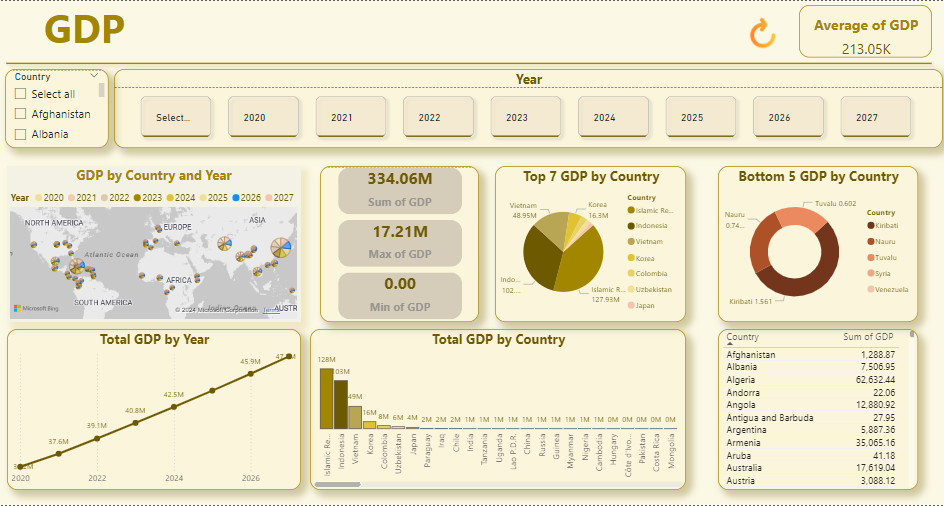
Task: Tick the Select all country checkbox
Action: (x=20, y=94)
